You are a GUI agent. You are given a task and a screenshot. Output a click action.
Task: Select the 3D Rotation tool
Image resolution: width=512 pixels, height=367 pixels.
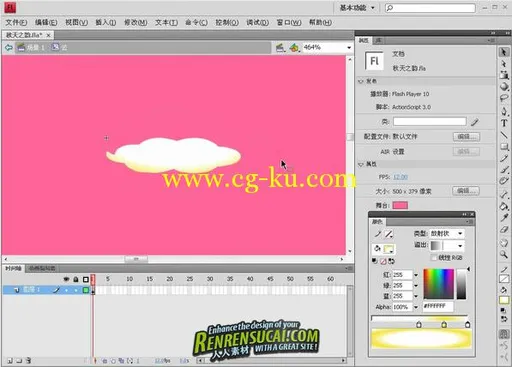click(504, 86)
